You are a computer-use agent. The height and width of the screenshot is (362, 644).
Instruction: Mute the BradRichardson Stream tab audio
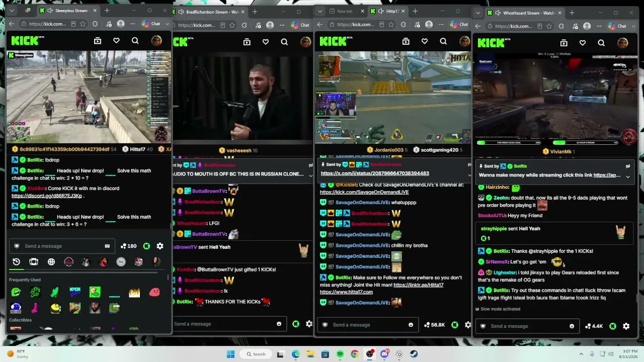(x=181, y=12)
